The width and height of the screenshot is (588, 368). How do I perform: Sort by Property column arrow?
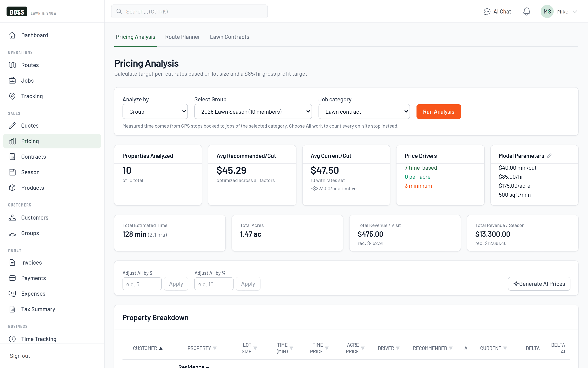215,348
